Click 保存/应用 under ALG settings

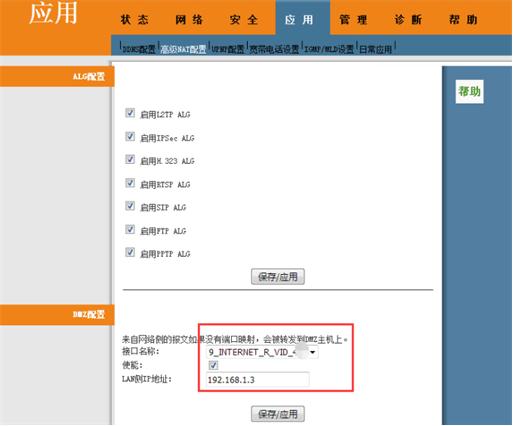click(278, 277)
